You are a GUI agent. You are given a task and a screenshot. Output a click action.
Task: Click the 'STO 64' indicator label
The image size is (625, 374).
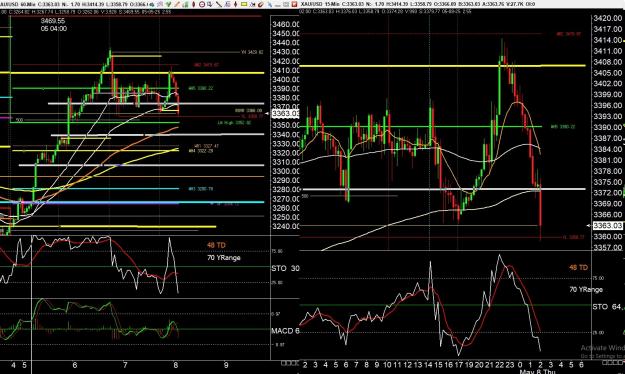[x=607, y=307]
